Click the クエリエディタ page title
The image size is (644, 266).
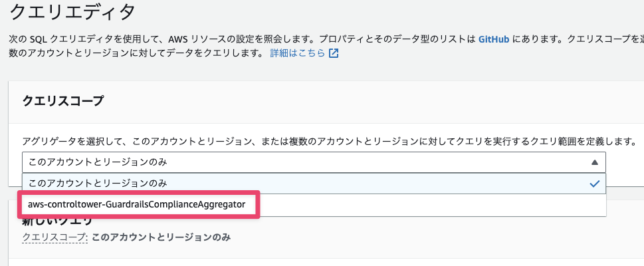(72, 13)
